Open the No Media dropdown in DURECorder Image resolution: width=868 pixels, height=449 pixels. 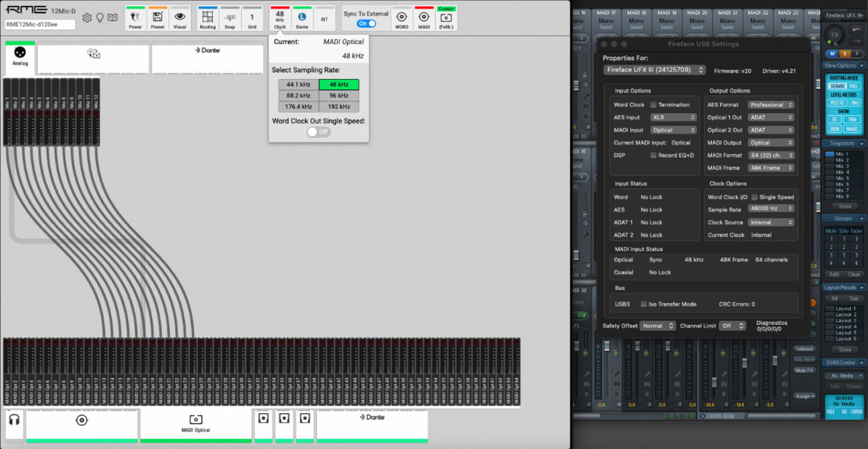844,375
